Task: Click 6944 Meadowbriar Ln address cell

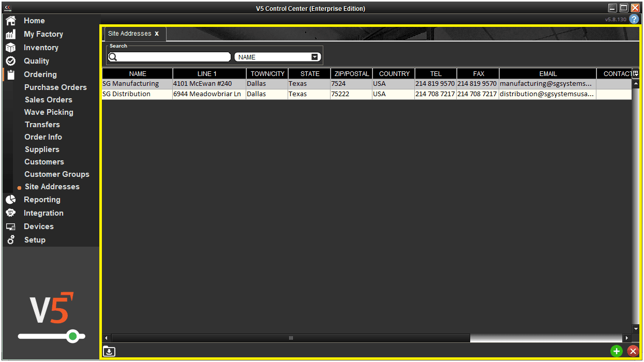Action: pos(209,94)
